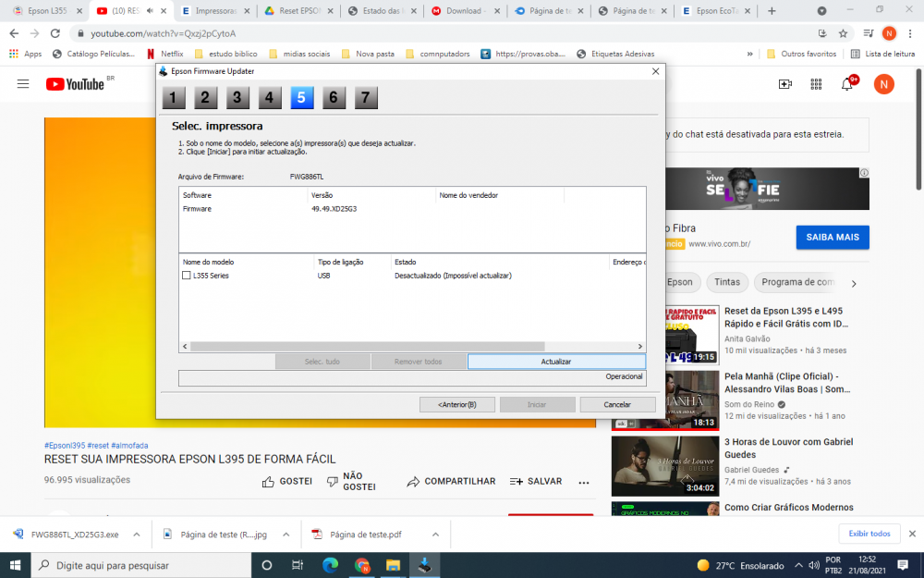This screenshot has width=924, height=578.
Task: Show more filter chips with the right chevron
Action: click(854, 283)
